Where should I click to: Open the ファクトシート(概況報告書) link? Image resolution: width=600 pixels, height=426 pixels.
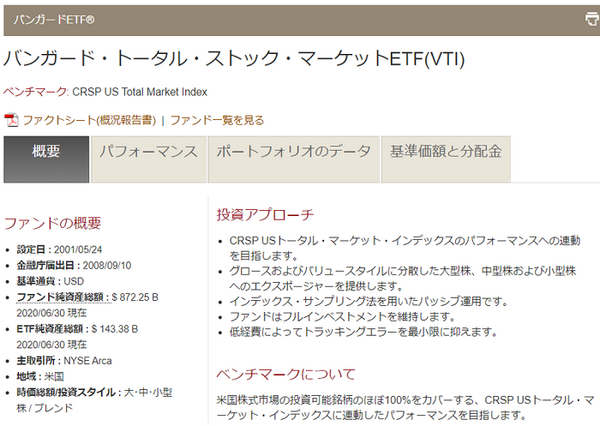point(89,120)
